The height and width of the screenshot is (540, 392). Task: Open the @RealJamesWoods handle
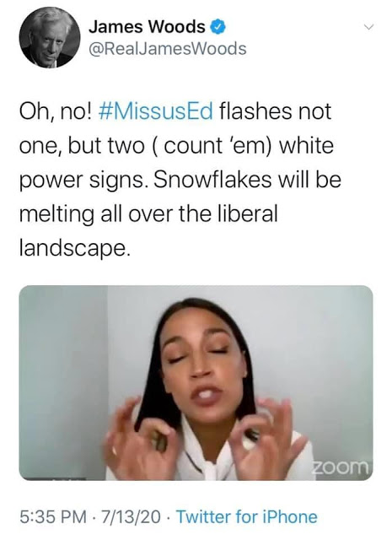click(x=168, y=49)
